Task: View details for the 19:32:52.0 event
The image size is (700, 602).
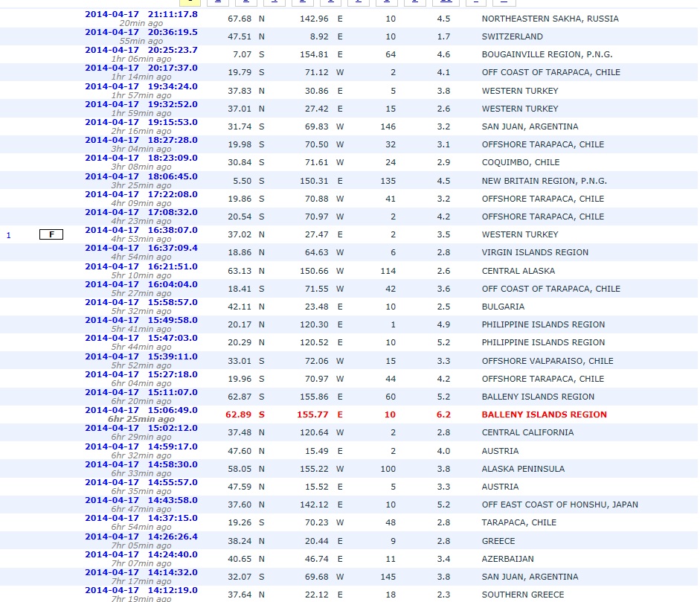Action: click(141, 104)
